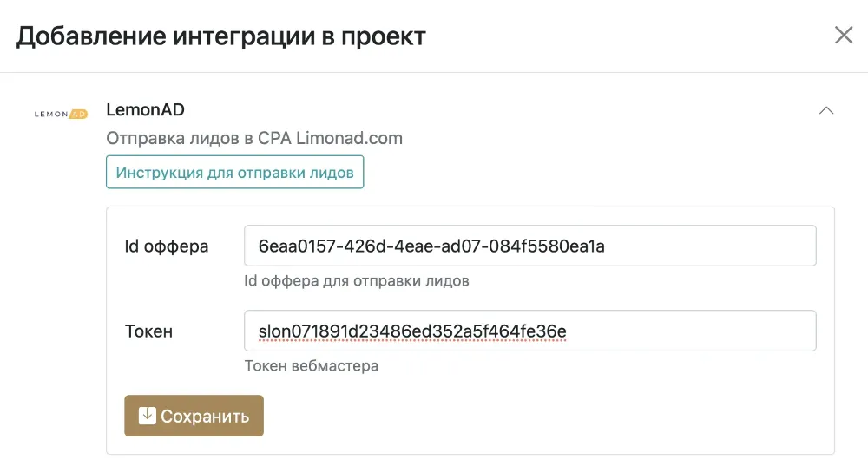Image resolution: width=868 pixels, height=466 pixels.
Task: Focus the Id оффера input field
Action: [529, 246]
